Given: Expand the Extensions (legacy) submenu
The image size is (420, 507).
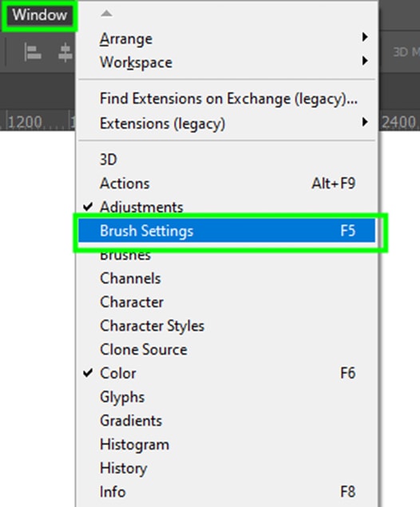Looking at the screenshot, I should (x=227, y=123).
